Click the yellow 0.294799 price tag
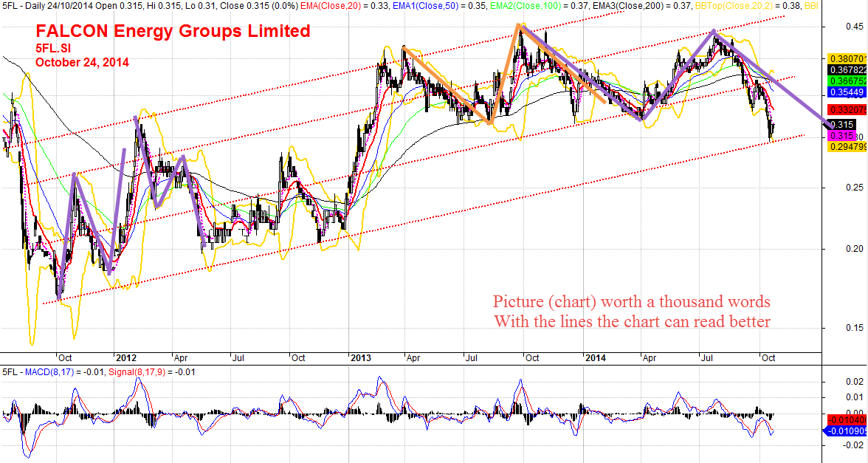The width and height of the screenshot is (868, 463). (847, 147)
